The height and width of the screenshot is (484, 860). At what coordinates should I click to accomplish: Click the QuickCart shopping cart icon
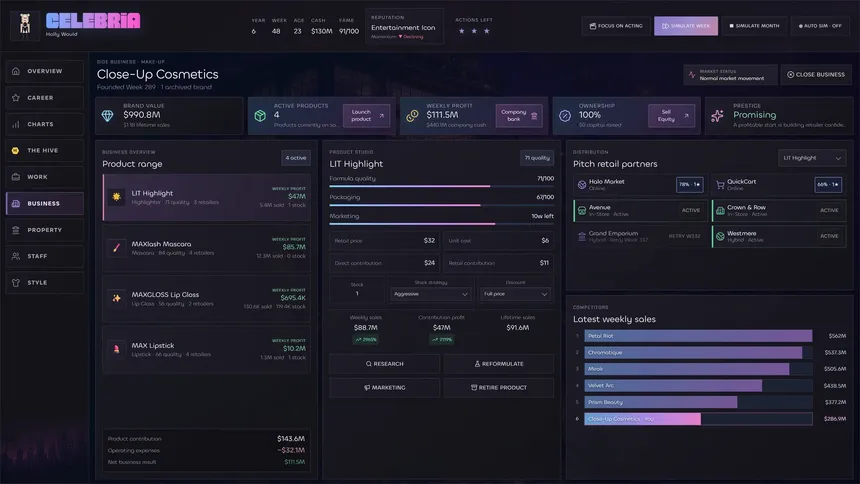pyautogui.click(x=720, y=185)
